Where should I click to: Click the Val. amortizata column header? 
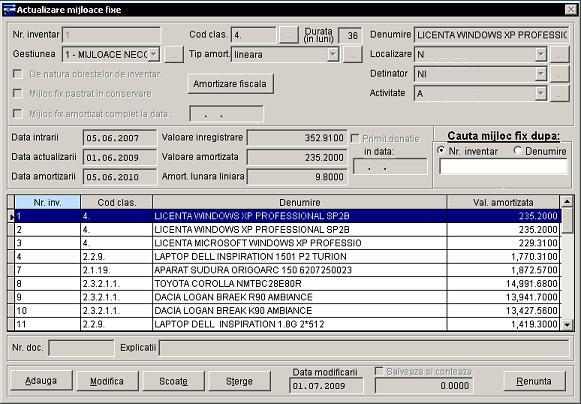503,202
